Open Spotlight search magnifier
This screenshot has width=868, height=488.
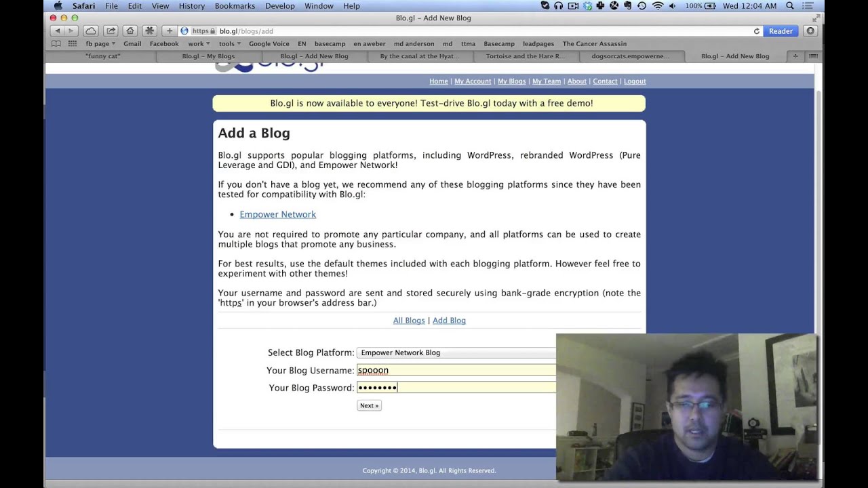[790, 6]
